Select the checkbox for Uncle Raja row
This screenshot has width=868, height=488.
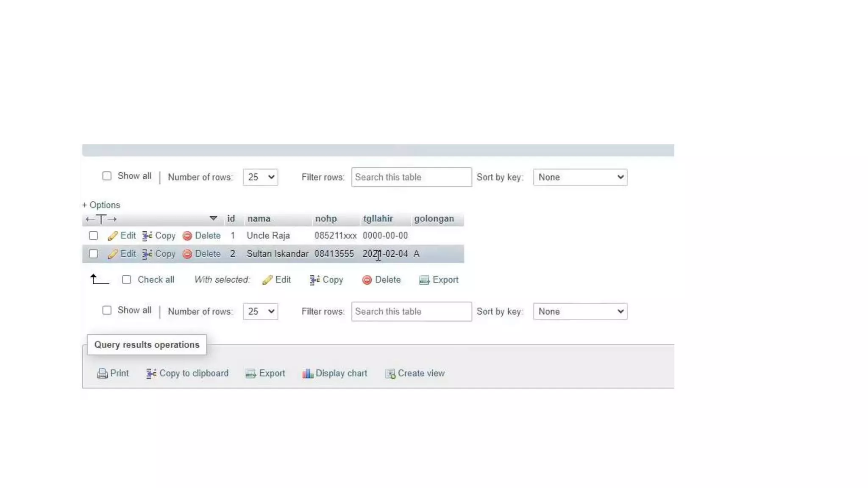93,236
